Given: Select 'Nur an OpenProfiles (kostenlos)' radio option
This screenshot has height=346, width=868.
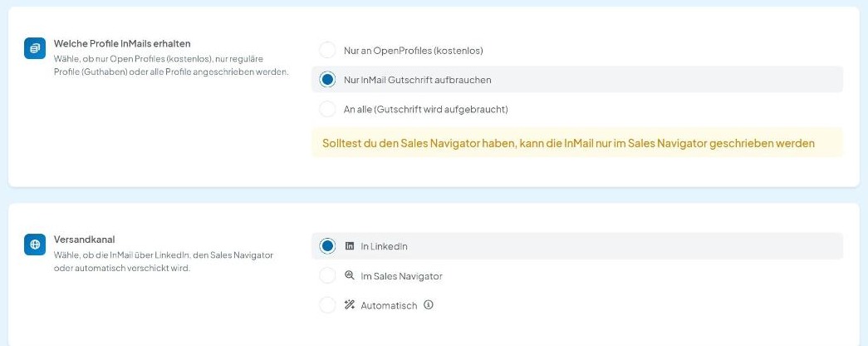Looking at the screenshot, I should click(327, 50).
